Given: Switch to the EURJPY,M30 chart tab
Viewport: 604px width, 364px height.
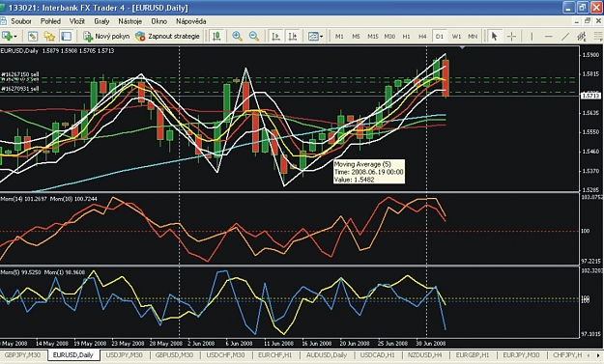Looking at the screenshot, I should (521, 355).
